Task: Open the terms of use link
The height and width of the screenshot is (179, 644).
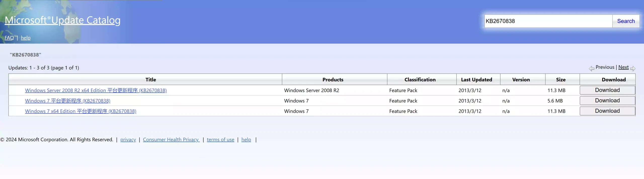Action: (220, 139)
